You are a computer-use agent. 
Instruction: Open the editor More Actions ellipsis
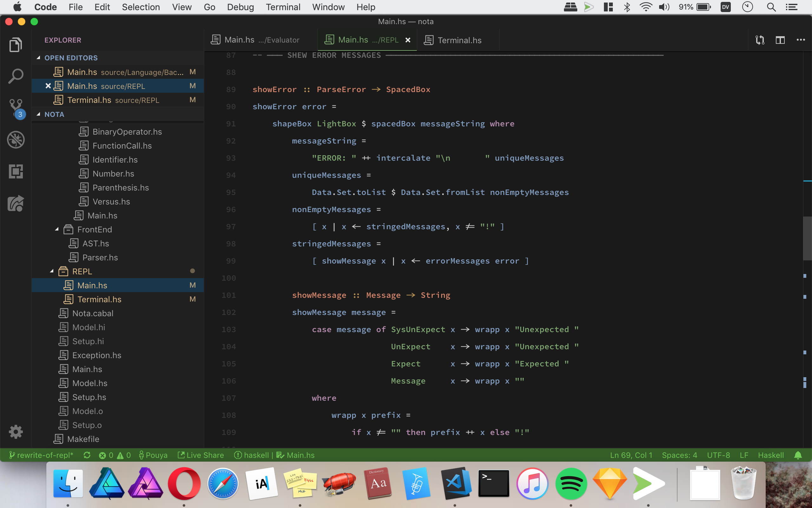pyautogui.click(x=801, y=40)
